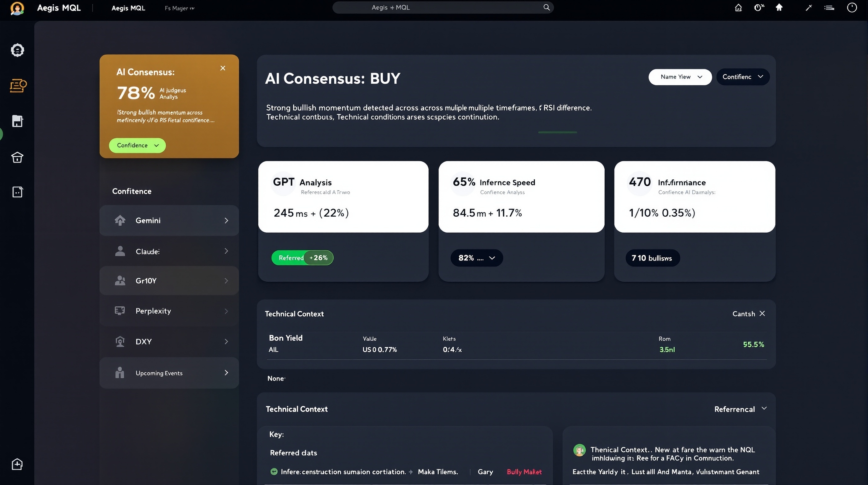Click the search magnifier icon

click(546, 7)
